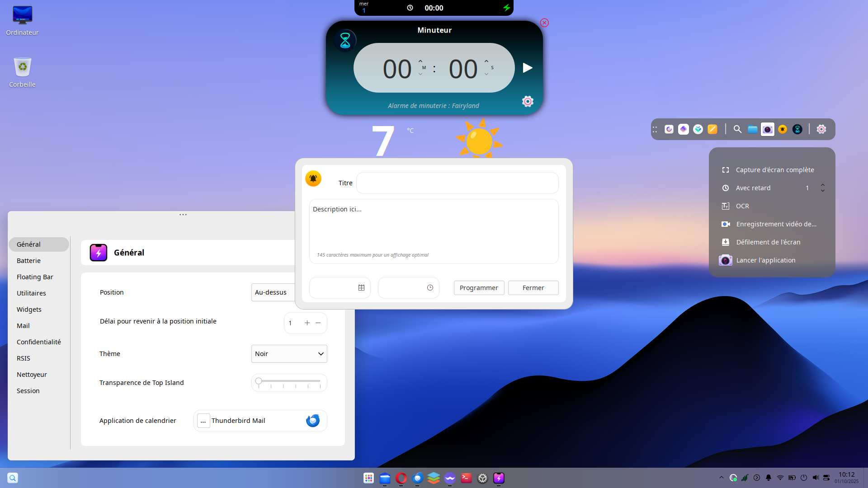
Task: Click the Description text area
Action: (x=434, y=231)
